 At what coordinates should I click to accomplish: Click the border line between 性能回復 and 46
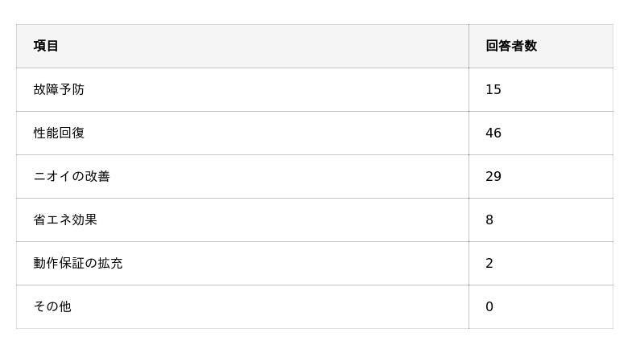tap(469, 133)
